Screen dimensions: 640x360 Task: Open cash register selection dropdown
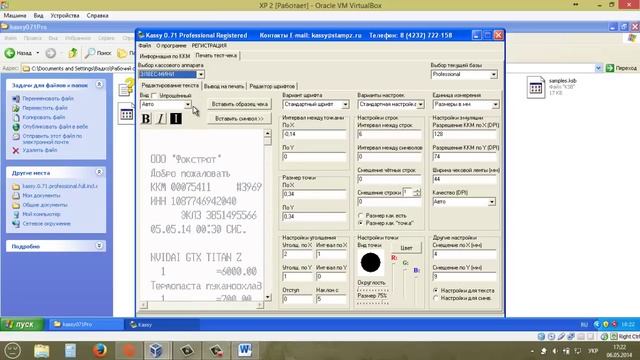point(201,74)
